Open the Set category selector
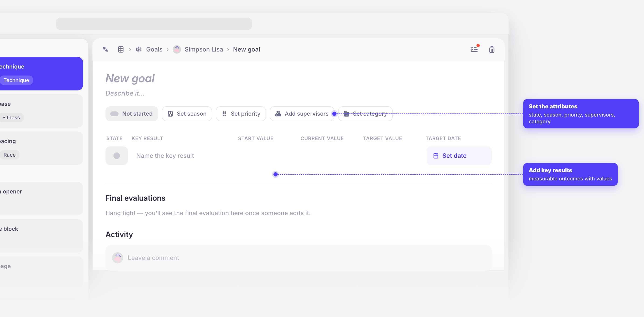Screen dimensions: 644x317 click(365, 114)
